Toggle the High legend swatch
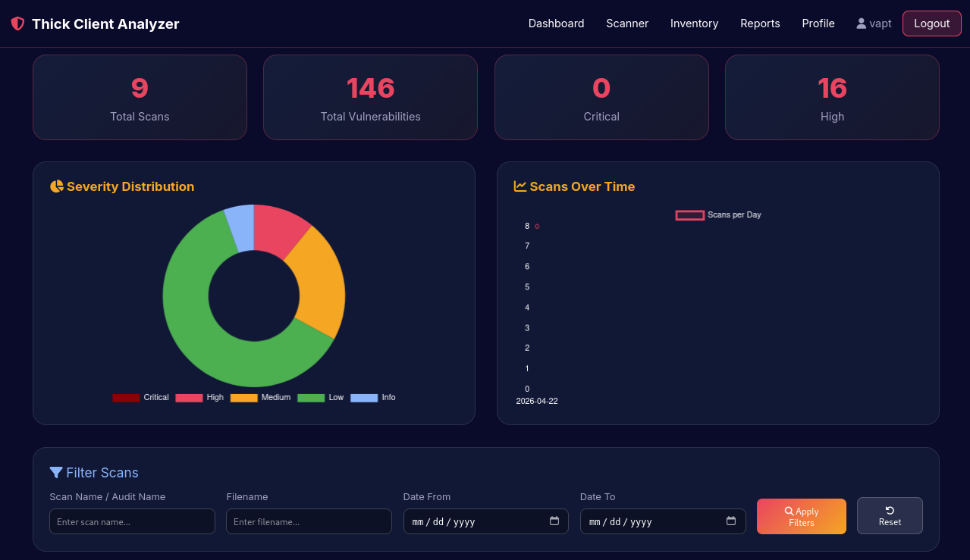The width and height of the screenshot is (970, 560). [189, 398]
